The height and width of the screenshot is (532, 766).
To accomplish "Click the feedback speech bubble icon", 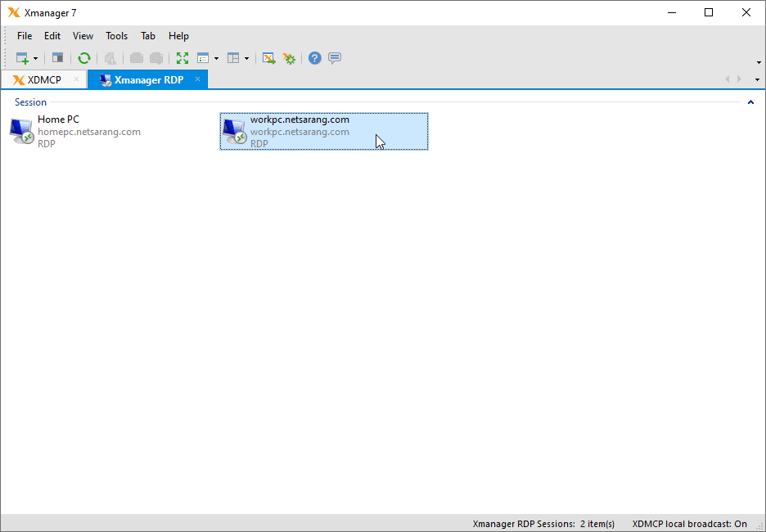I will [x=335, y=58].
